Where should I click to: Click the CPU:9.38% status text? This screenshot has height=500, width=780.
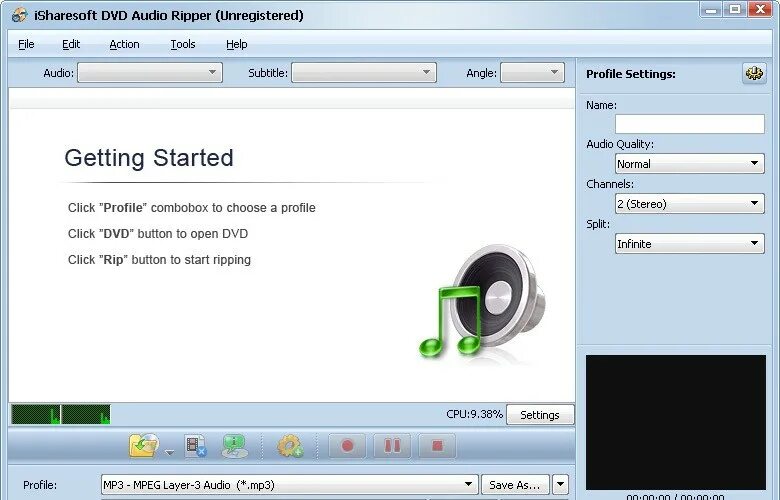474,414
